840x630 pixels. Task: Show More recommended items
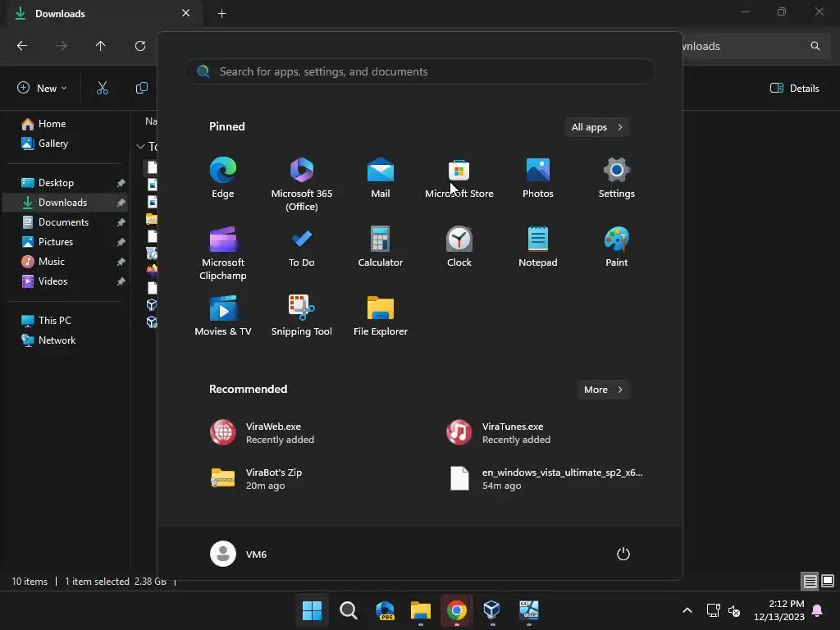603,390
